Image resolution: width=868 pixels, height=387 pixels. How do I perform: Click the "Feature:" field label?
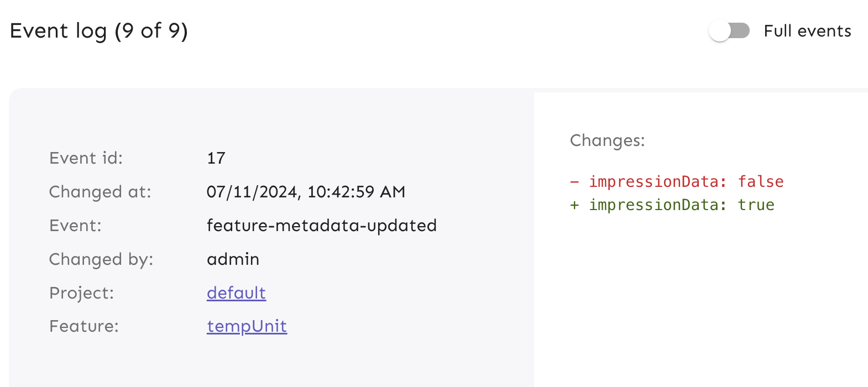(84, 327)
